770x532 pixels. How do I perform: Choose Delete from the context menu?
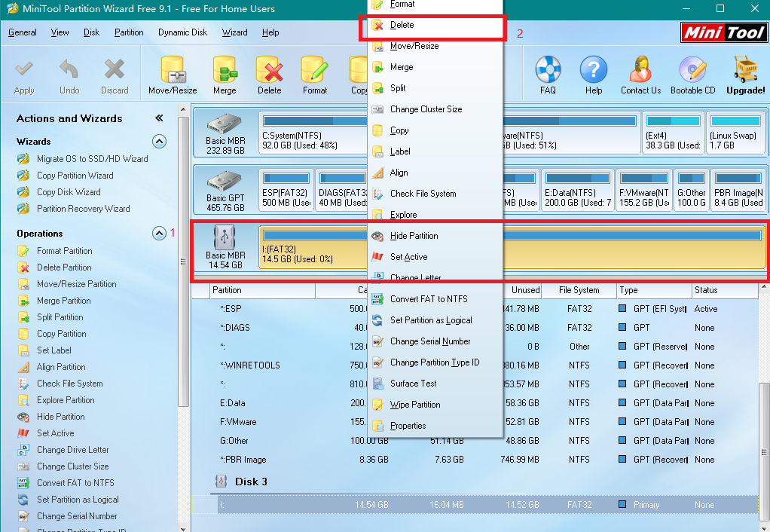tap(435, 25)
